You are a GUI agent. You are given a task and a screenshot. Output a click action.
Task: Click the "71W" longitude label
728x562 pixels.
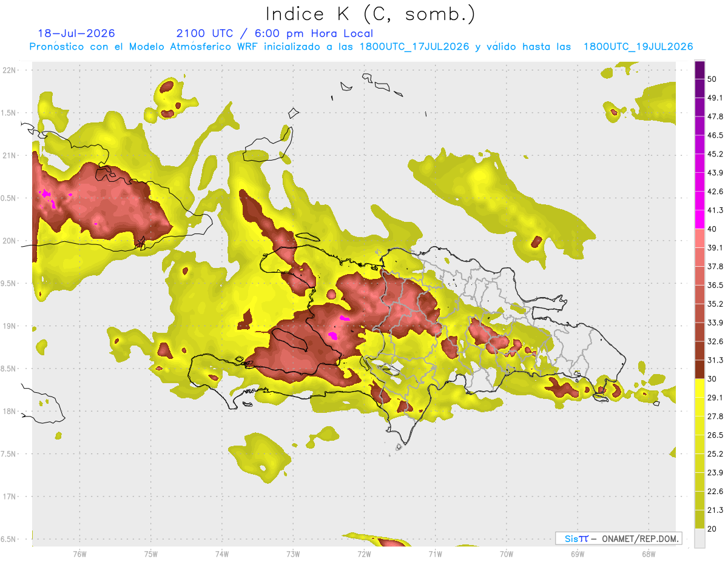tap(435, 554)
